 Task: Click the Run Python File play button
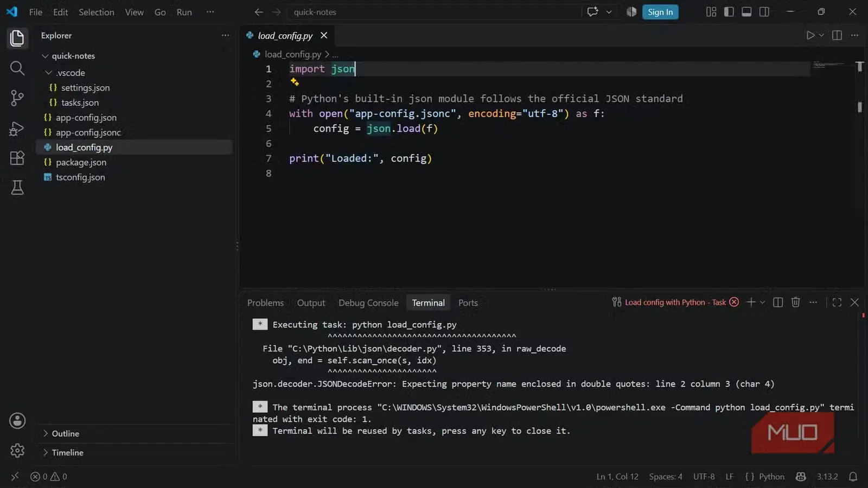click(x=810, y=35)
